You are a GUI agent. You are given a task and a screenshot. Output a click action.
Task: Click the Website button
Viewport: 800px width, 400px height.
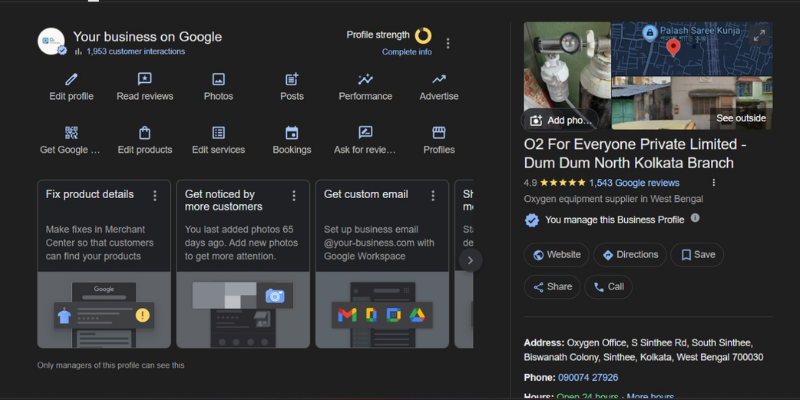(x=556, y=255)
